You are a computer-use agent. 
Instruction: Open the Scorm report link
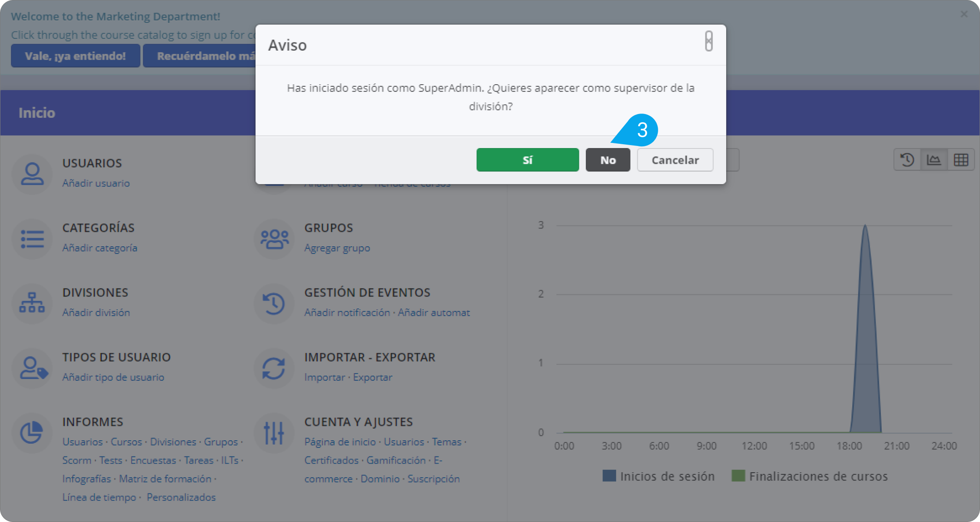pyautogui.click(x=77, y=460)
